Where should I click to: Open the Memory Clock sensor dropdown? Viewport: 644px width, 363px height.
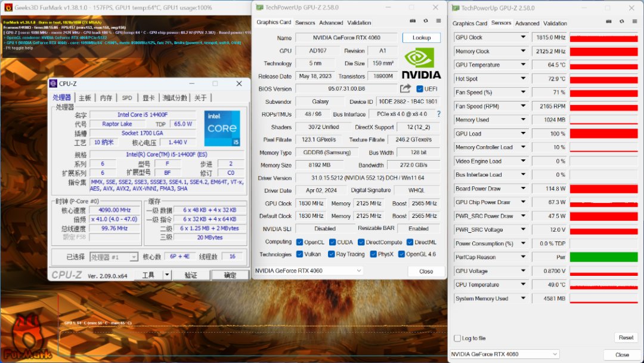coord(523,51)
